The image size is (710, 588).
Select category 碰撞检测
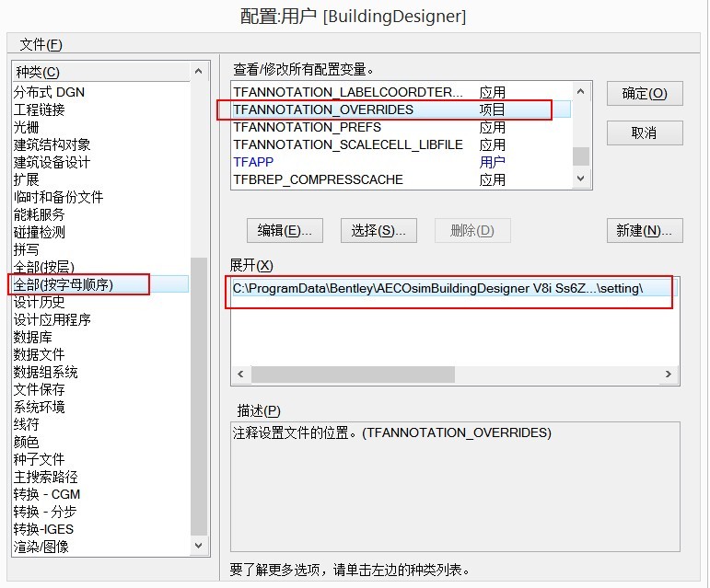[100, 232]
